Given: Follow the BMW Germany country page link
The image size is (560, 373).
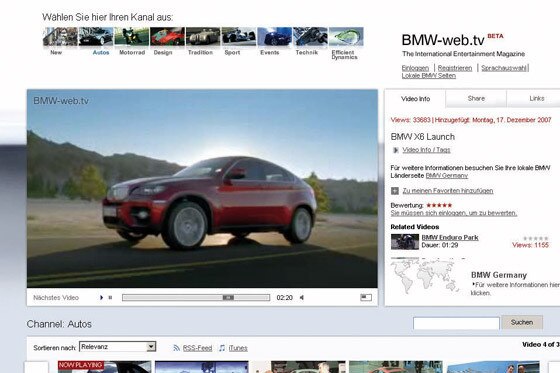Looking at the screenshot, I should [447, 176].
